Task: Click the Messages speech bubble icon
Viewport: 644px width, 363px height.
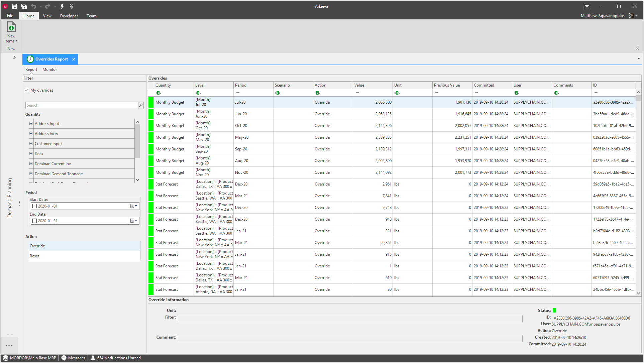Action: pos(64,358)
